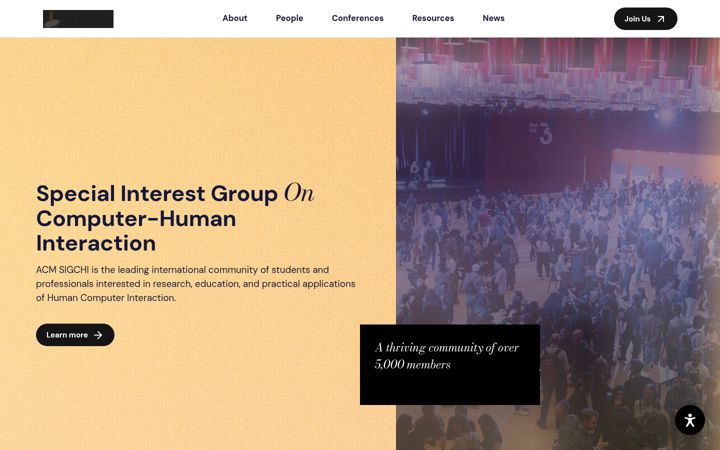Viewport: 720px width, 450px height.
Task: Click the 'A thriving community of over 5,000 members' box
Action: pyautogui.click(x=450, y=365)
